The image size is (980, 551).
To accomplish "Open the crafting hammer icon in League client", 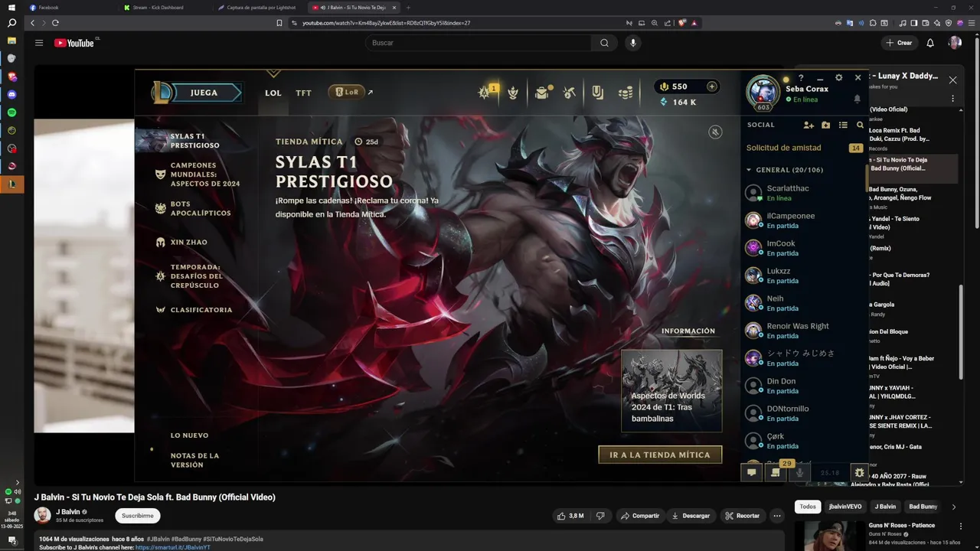I will tap(569, 93).
